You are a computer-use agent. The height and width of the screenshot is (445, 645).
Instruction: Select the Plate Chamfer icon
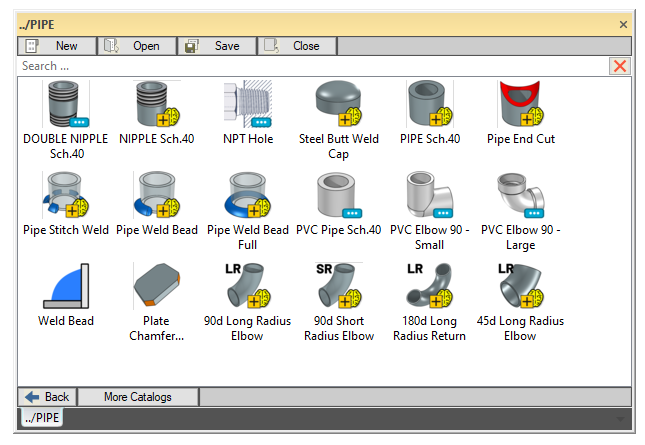[x=157, y=286]
